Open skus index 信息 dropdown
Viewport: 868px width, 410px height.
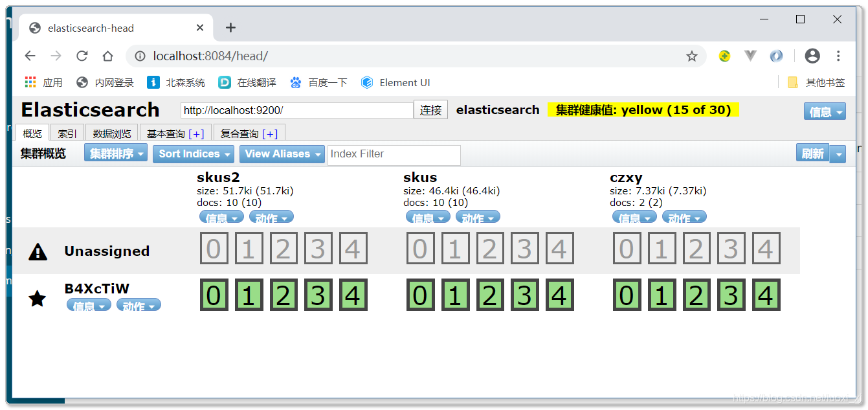pos(428,217)
